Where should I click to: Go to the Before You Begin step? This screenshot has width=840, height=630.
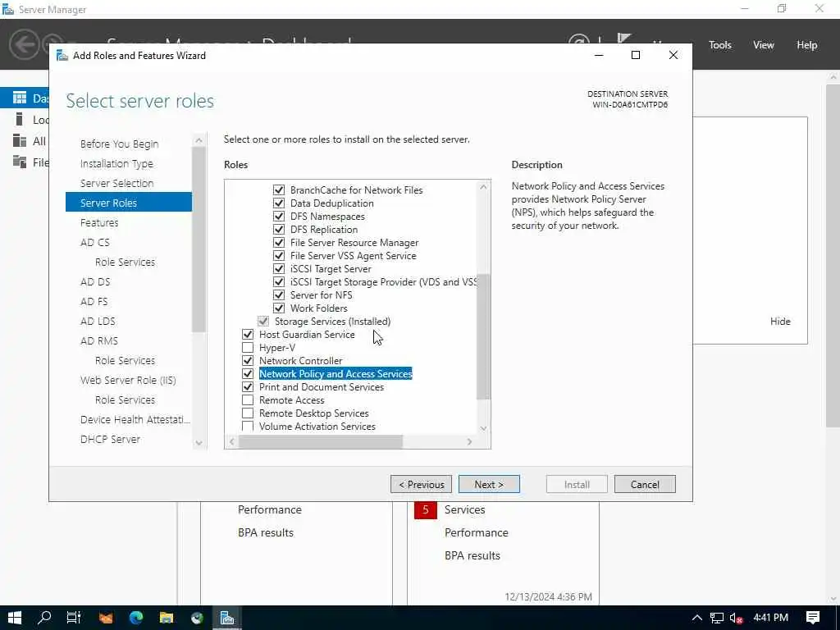[120, 144]
